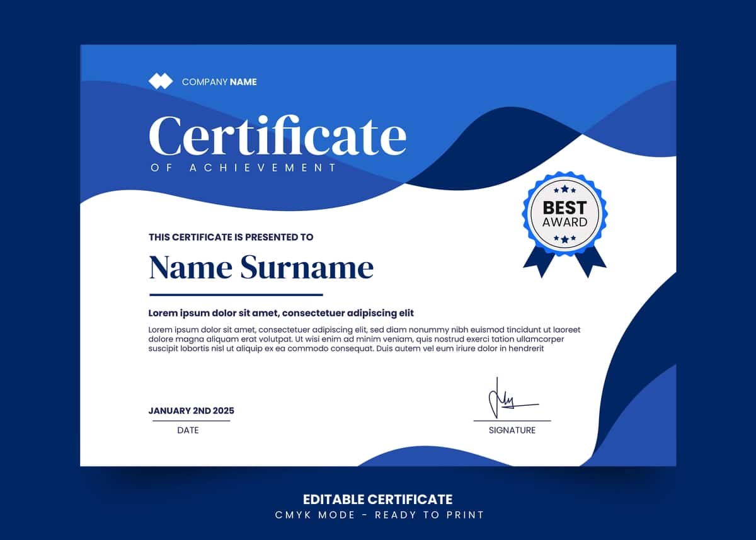Select the "EDITABLE CERTIFICATE" caption
The image size is (756, 540).
click(x=378, y=500)
